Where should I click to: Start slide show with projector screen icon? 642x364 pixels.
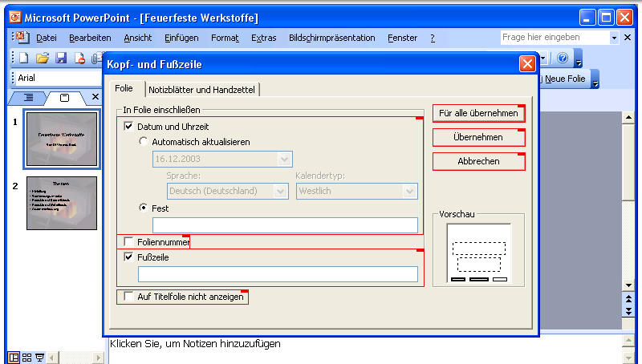tap(39, 358)
